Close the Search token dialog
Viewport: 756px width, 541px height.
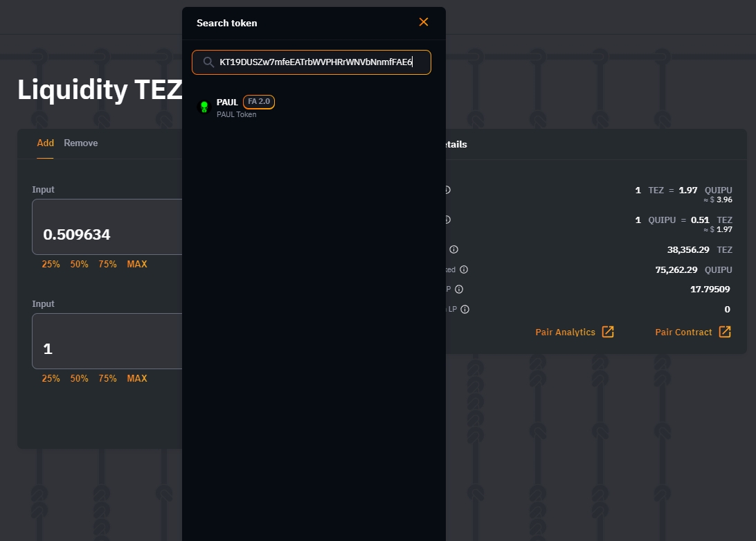(424, 22)
